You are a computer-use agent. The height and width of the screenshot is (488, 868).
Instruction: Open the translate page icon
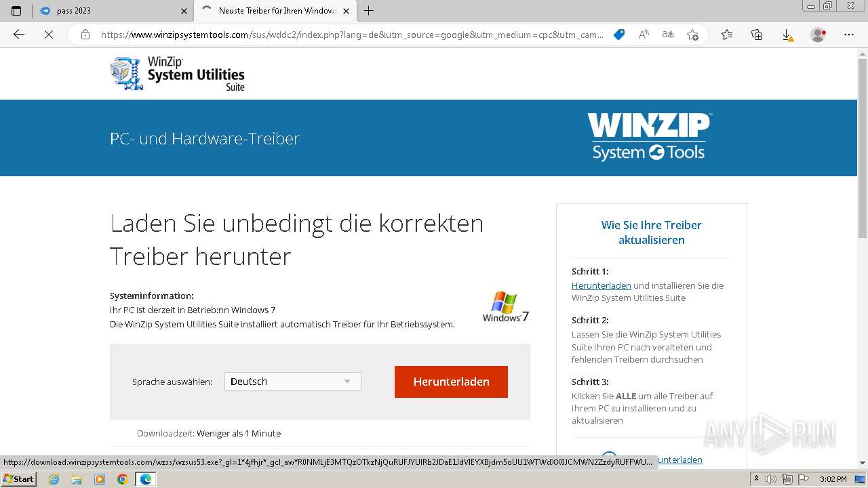point(668,35)
